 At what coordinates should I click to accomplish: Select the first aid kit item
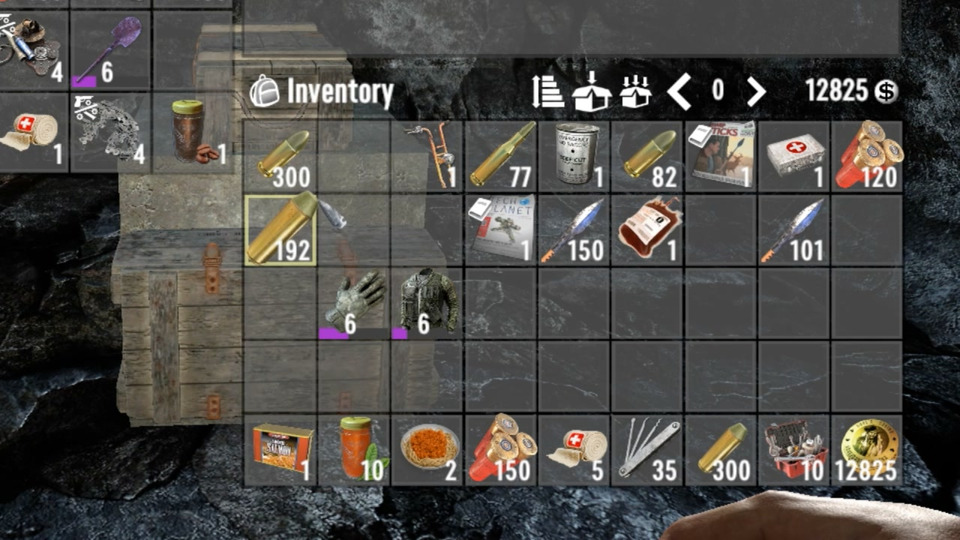click(794, 156)
